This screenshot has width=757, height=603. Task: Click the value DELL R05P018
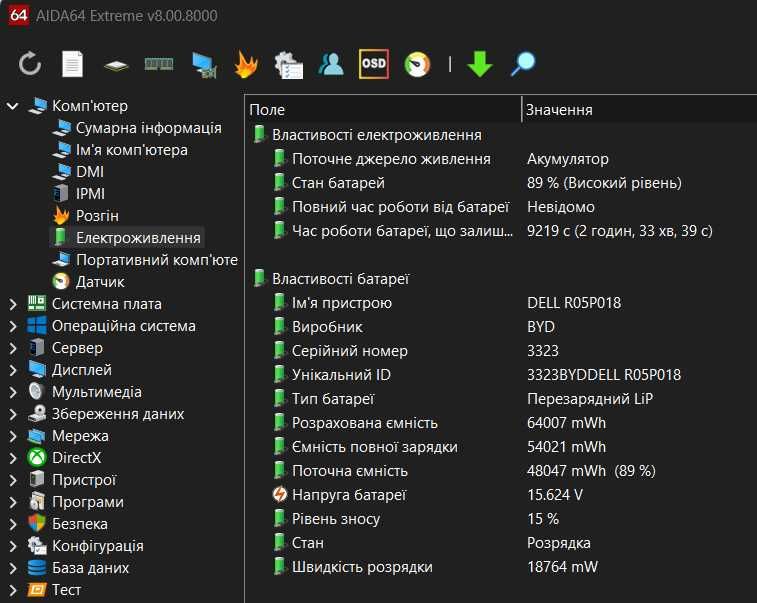(574, 303)
